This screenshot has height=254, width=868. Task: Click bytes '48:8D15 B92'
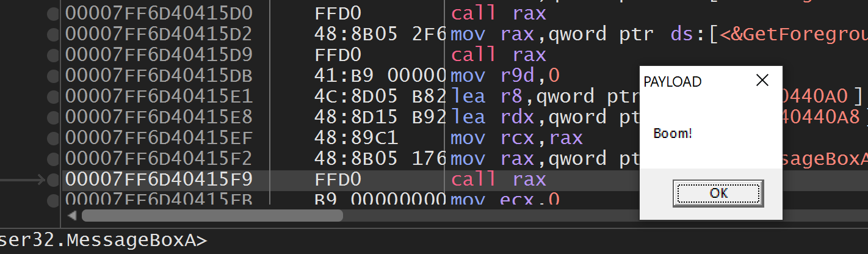[x=381, y=117]
